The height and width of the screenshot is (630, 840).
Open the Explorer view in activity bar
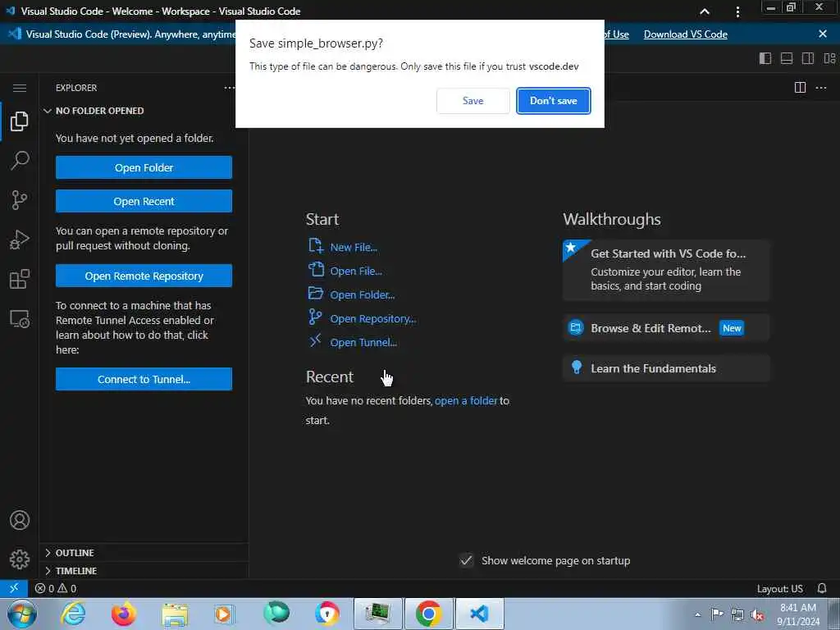[x=20, y=121]
